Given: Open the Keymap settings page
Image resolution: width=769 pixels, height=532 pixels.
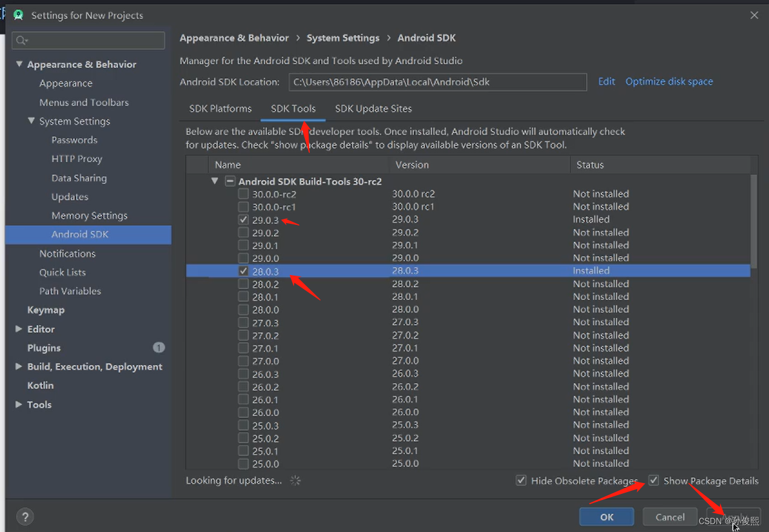Looking at the screenshot, I should [46, 310].
